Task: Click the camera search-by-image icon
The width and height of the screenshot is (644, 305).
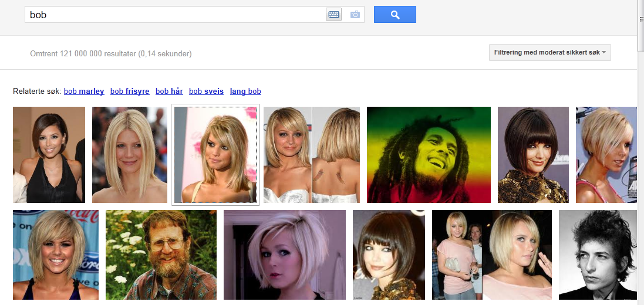Action: [355, 15]
